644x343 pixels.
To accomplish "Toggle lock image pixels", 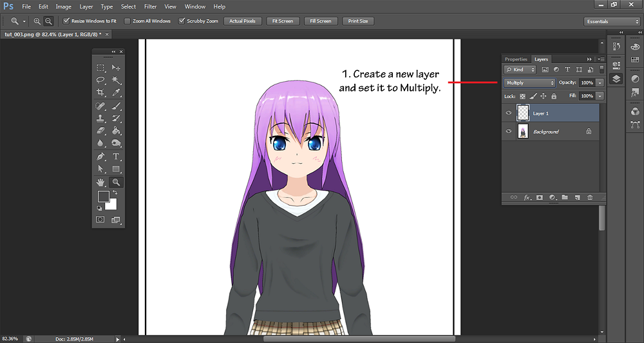I will (533, 96).
